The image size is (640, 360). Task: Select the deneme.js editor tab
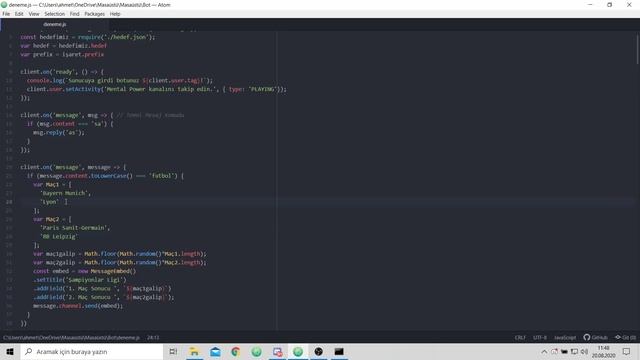pos(55,24)
